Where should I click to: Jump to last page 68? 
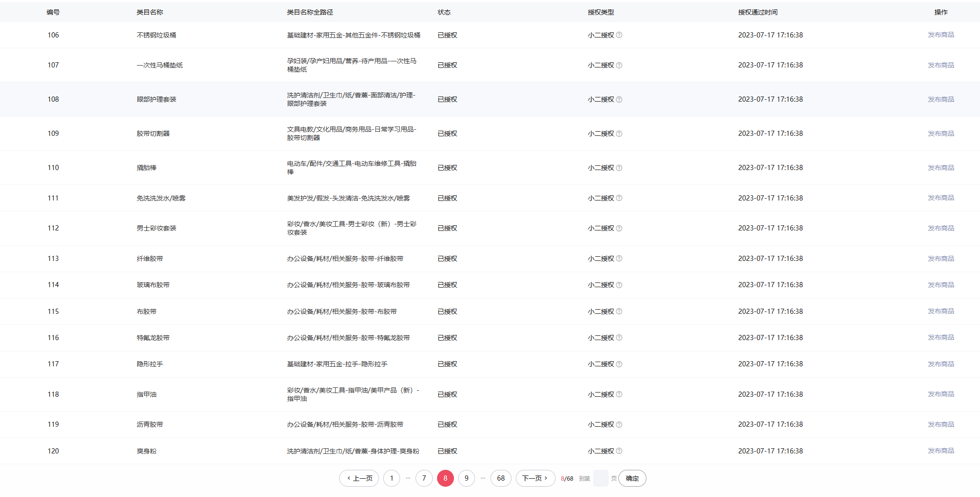(501, 478)
